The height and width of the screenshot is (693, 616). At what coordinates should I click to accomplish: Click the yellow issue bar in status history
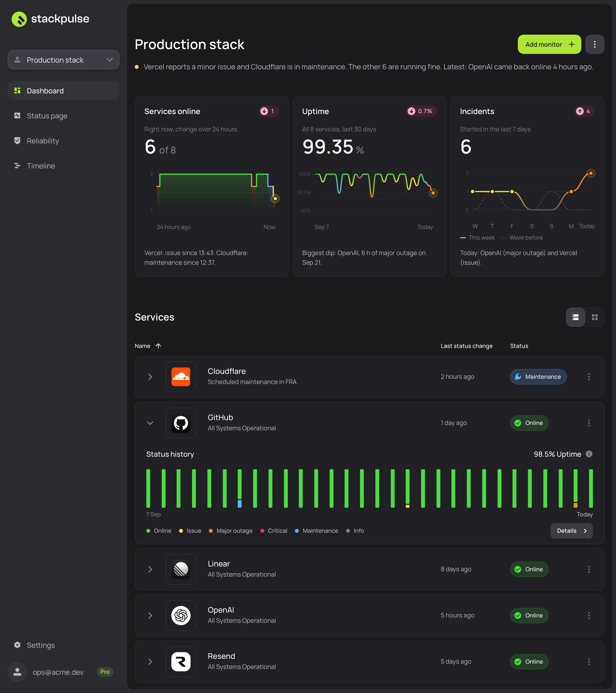click(408, 506)
